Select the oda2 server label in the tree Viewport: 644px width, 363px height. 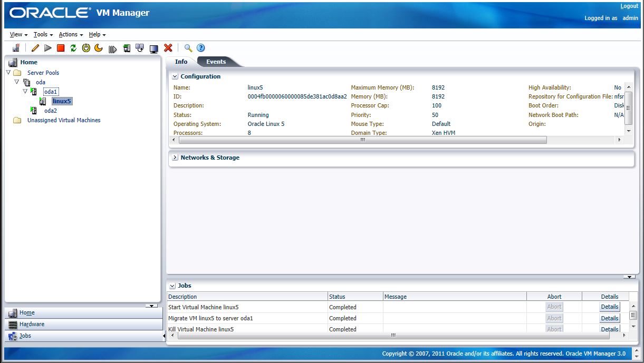51,111
